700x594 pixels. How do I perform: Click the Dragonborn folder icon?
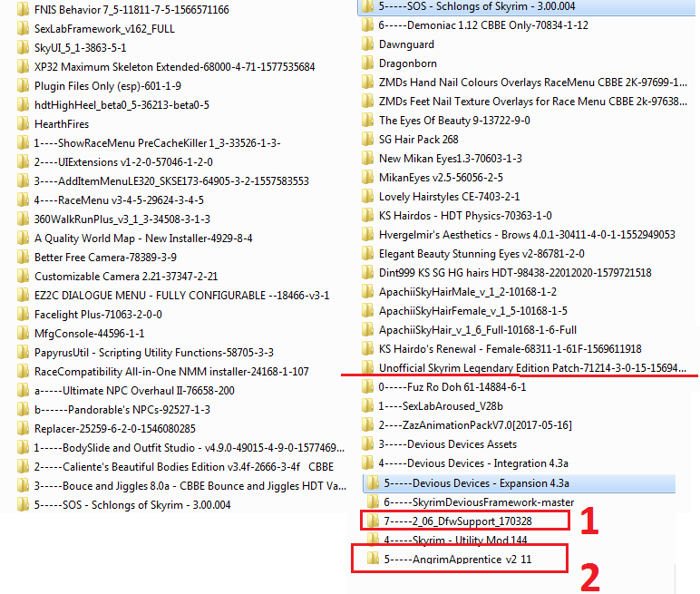click(368, 63)
